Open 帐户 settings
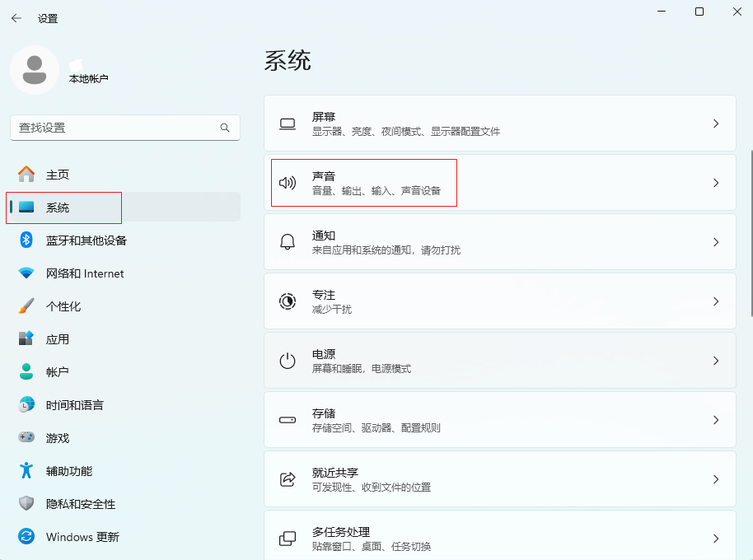This screenshot has width=753, height=560. coord(125,372)
